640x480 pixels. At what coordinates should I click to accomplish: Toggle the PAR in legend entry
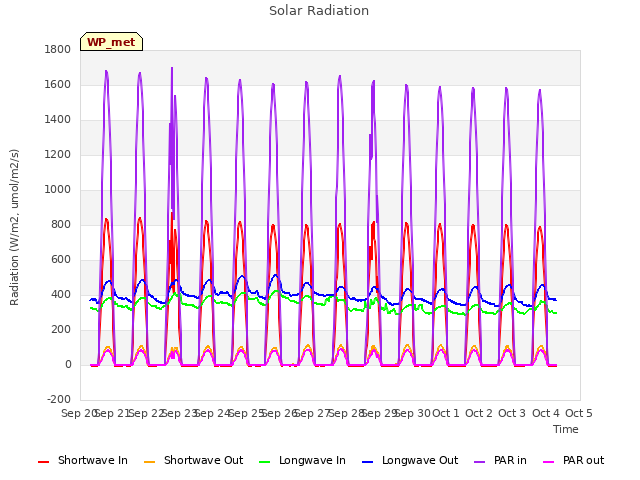point(500,460)
